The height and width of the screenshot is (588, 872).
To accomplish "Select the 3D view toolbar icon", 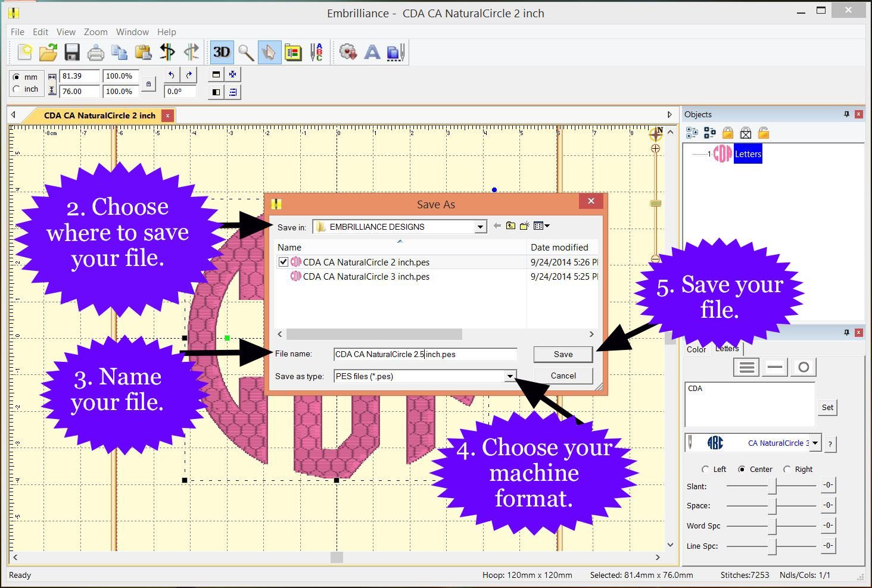I will [x=222, y=52].
